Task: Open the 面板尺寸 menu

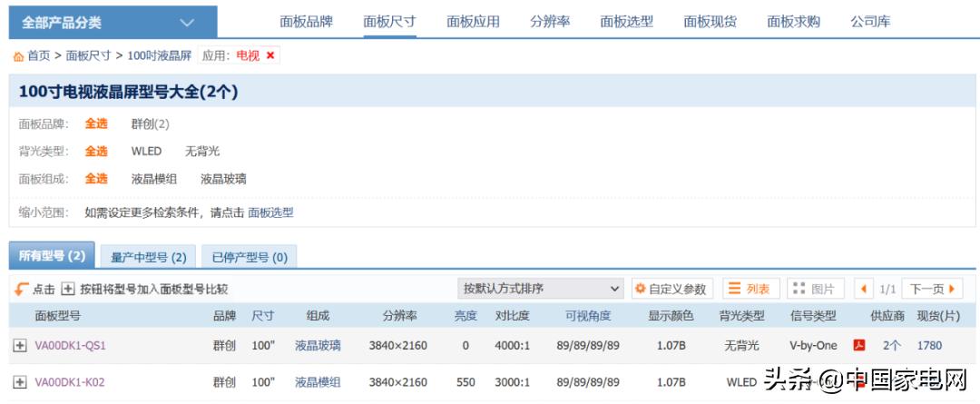Action: [389, 22]
